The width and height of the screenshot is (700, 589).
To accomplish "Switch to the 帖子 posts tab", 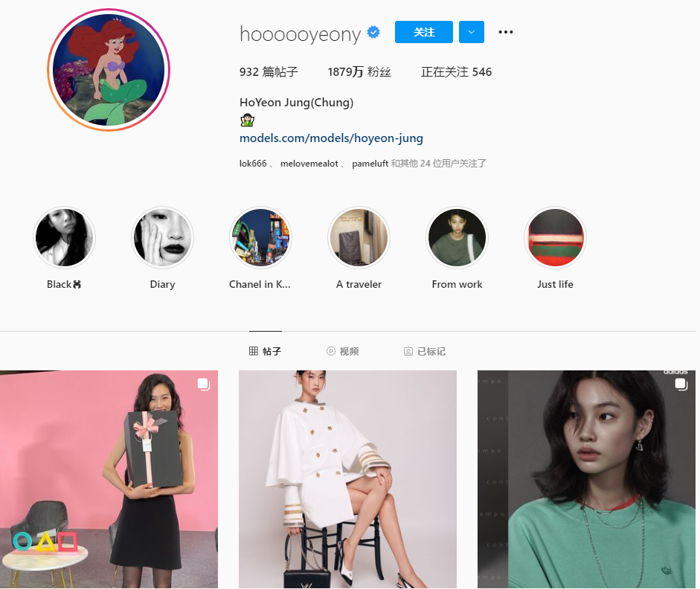I will pos(265,351).
